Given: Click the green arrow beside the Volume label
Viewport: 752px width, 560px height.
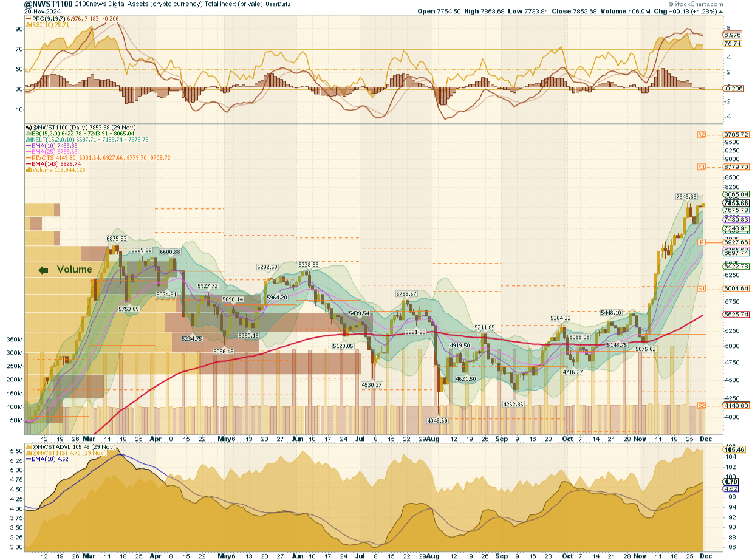Looking at the screenshot, I should (x=44, y=270).
